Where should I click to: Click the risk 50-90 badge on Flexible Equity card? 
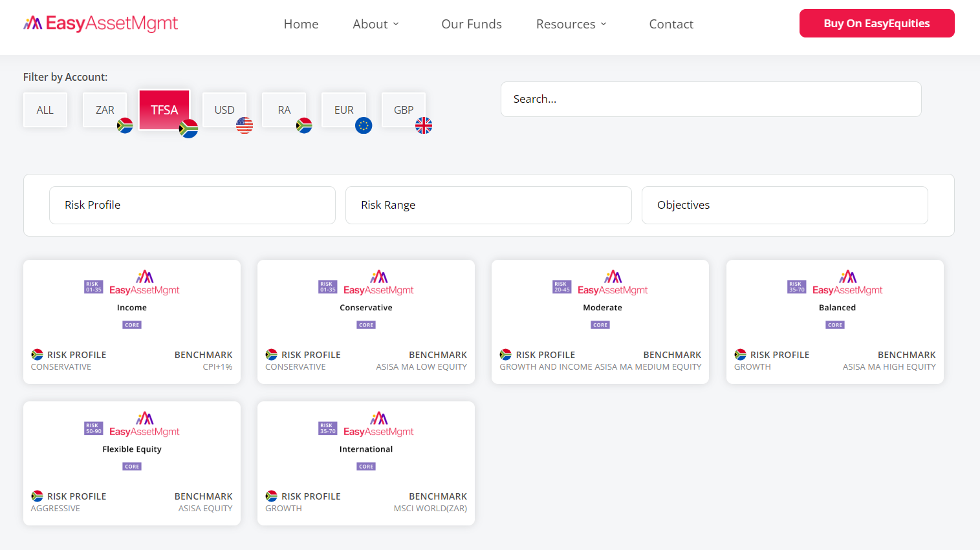click(94, 428)
